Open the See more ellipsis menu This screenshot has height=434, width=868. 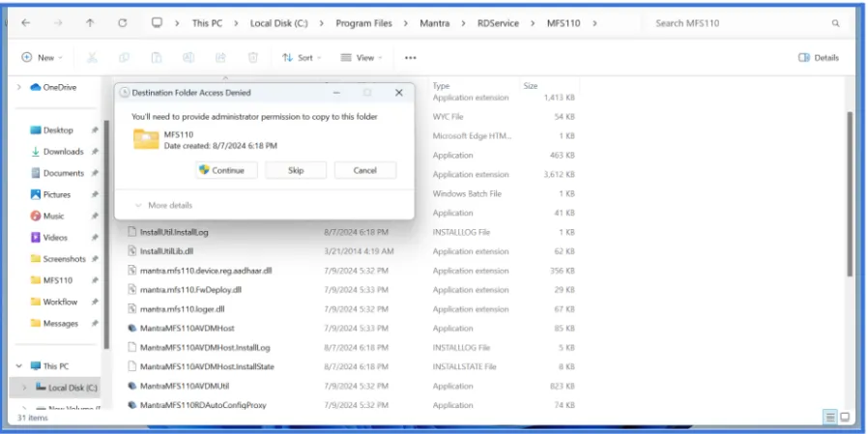point(410,58)
